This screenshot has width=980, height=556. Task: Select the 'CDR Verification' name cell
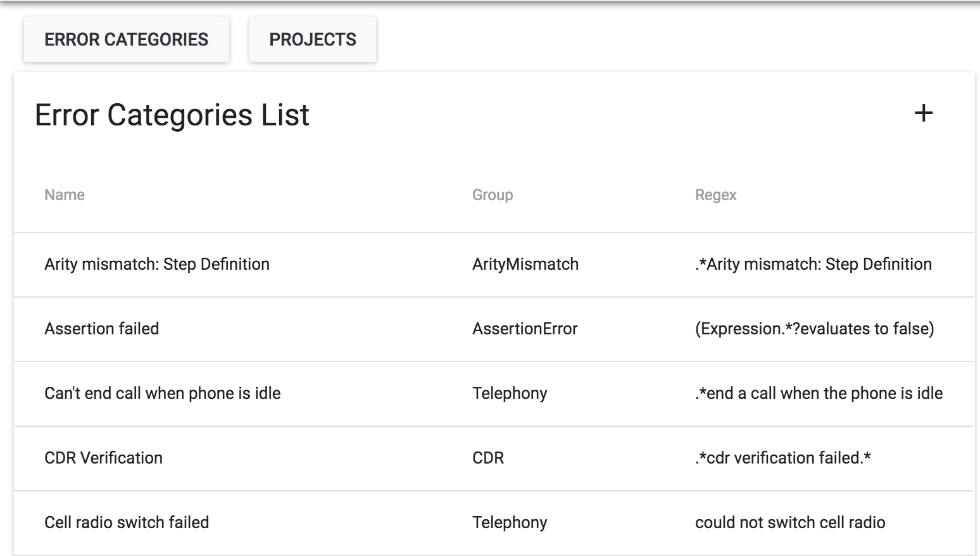click(104, 458)
